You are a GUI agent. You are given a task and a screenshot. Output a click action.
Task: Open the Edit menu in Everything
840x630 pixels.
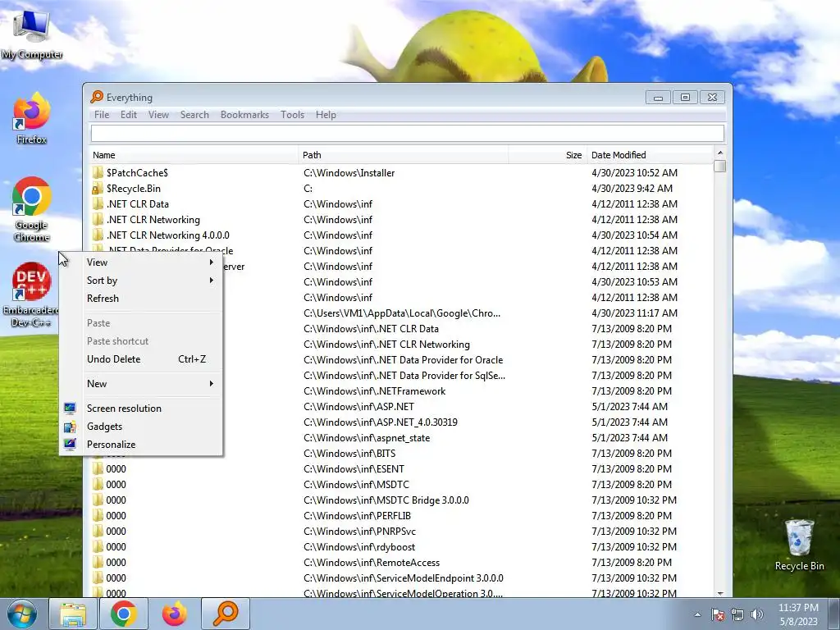129,115
